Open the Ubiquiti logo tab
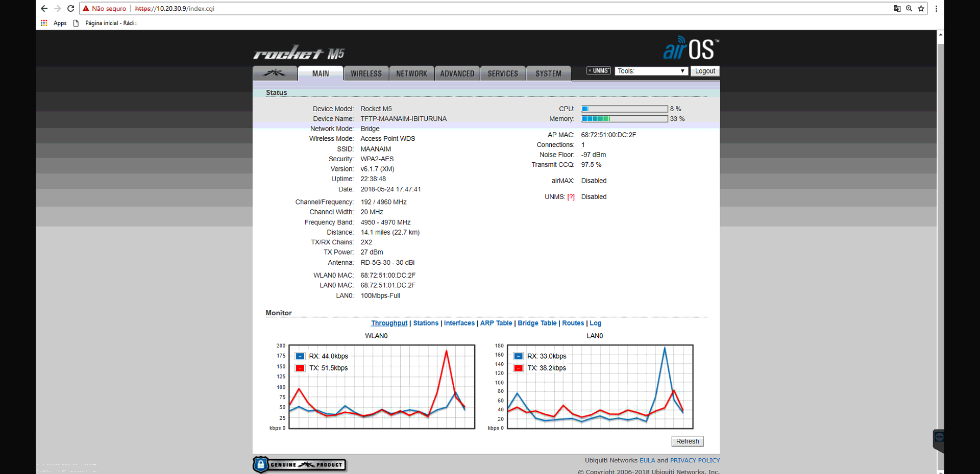 pyautogui.click(x=275, y=73)
